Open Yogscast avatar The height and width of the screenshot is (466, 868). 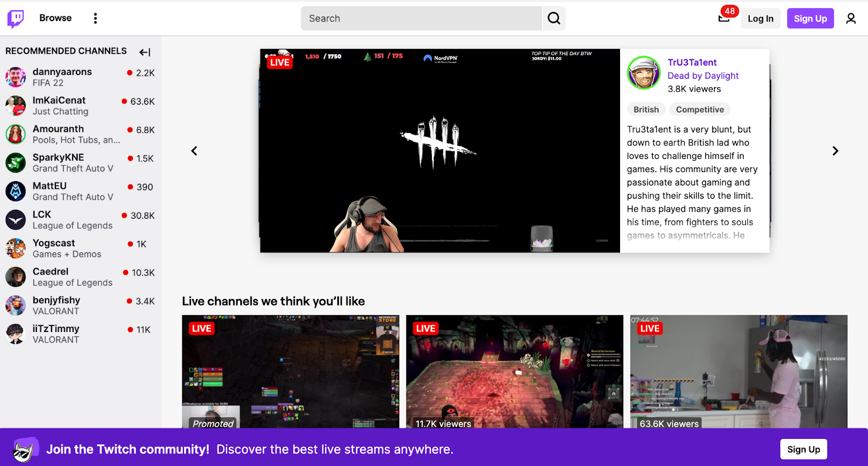tap(16, 248)
